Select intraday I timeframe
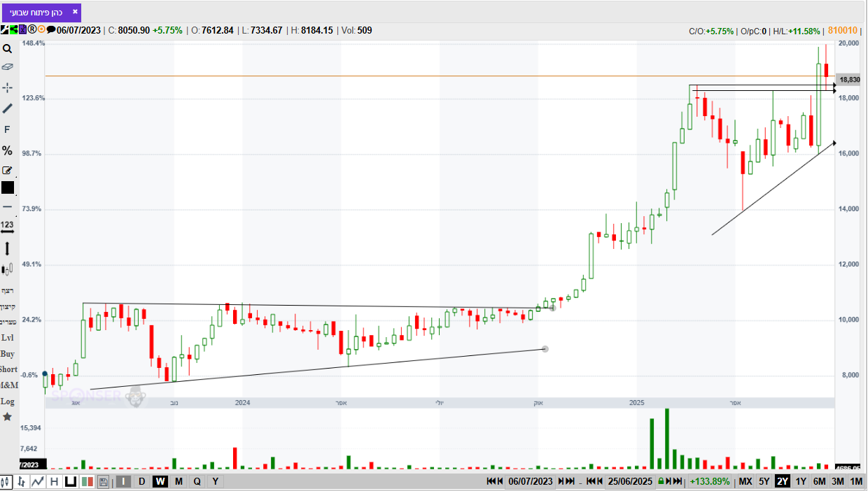868x491 pixels. 124,481
